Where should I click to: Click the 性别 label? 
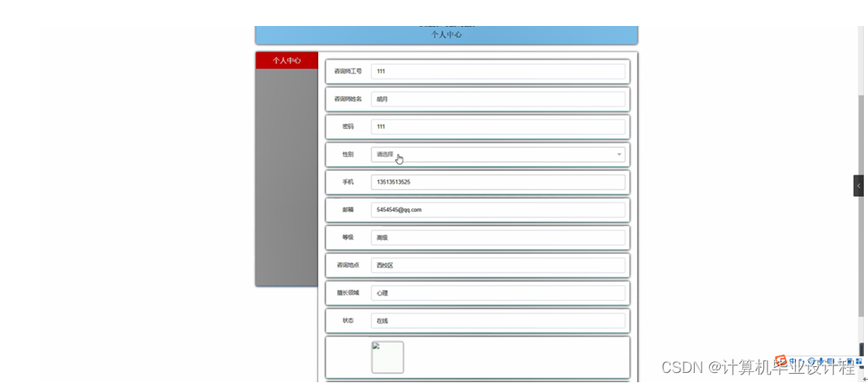coord(347,155)
